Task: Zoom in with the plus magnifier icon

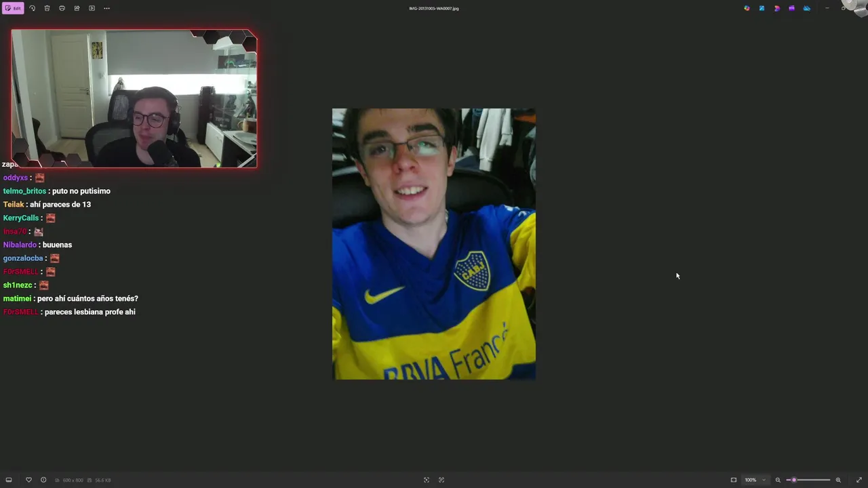Action: (x=838, y=480)
